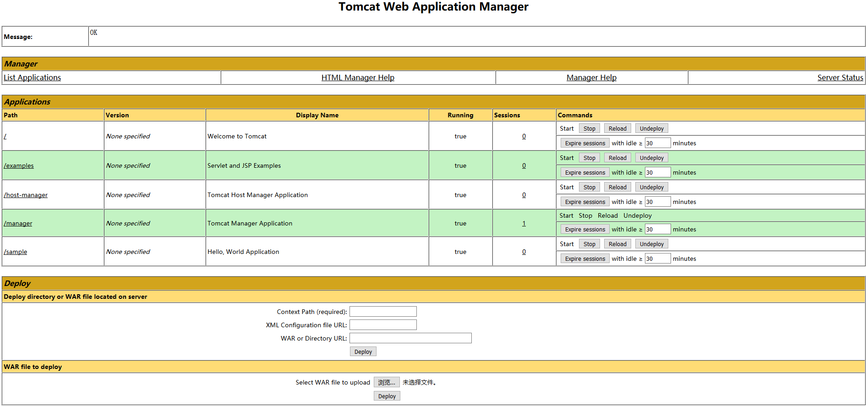Open the 1 session link for /manager
Image resolution: width=868 pixels, height=407 pixels.
tap(524, 223)
